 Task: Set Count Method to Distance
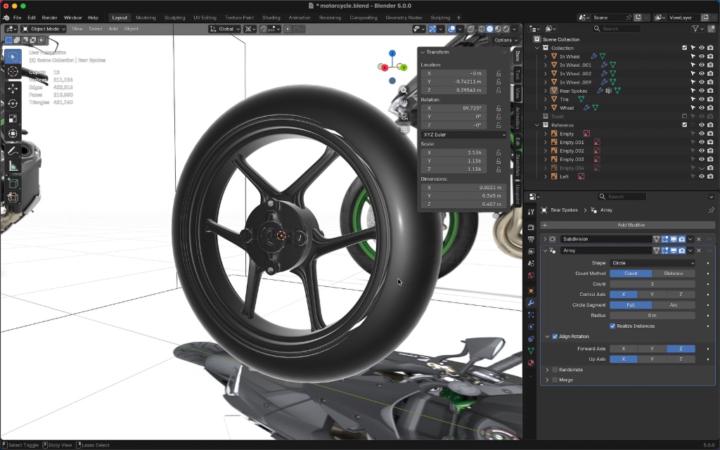(x=672, y=273)
